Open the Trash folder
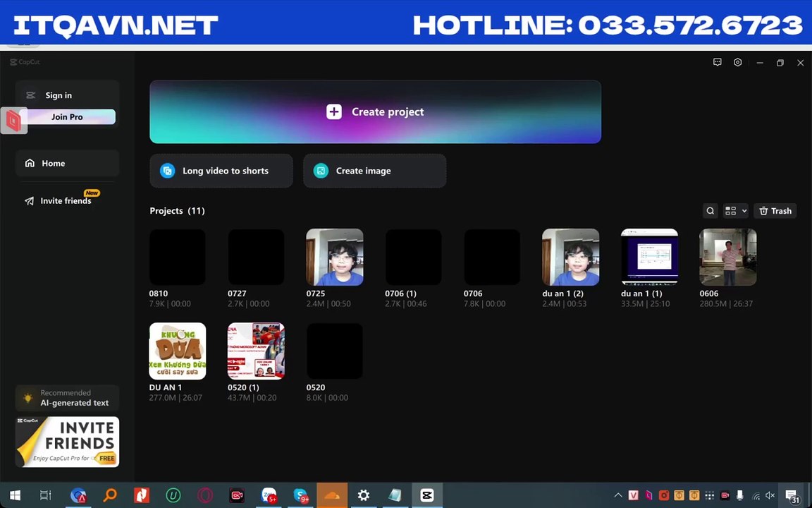Screen dimensions: 812x508 point(775,211)
